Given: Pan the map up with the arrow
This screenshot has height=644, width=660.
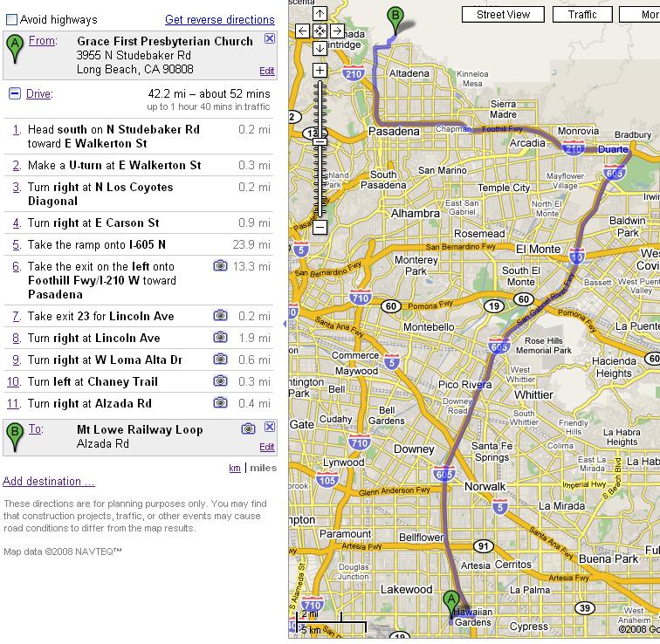Looking at the screenshot, I should pyautogui.click(x=320, y=13).
